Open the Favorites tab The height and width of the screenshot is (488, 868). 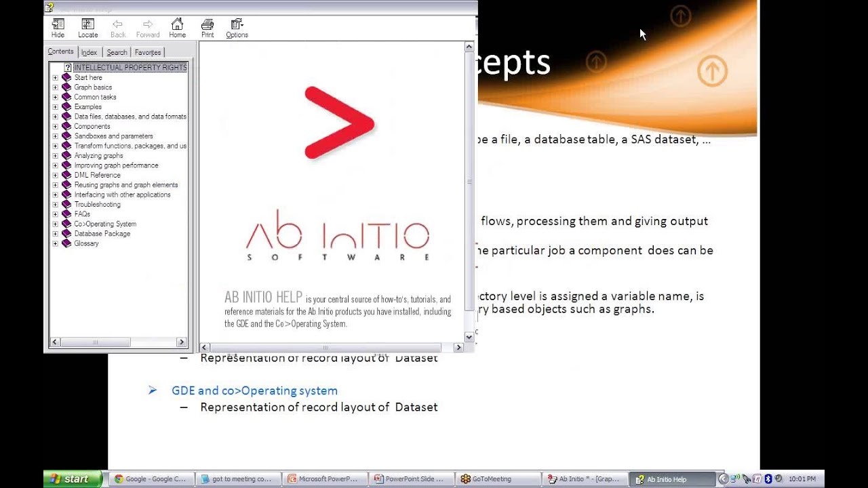coord(148,52)
